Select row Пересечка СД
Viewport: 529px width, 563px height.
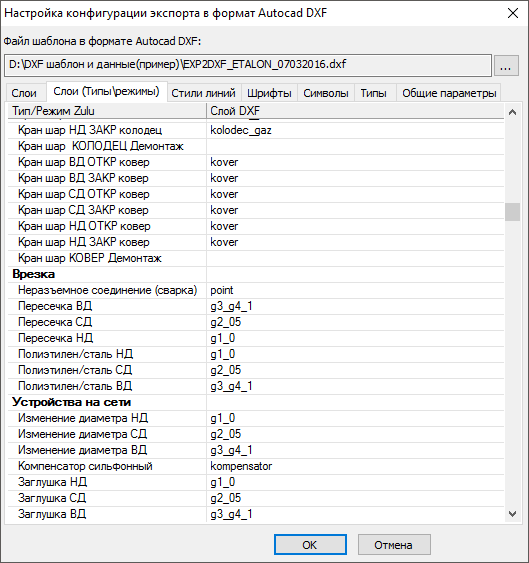pos(256,322)
